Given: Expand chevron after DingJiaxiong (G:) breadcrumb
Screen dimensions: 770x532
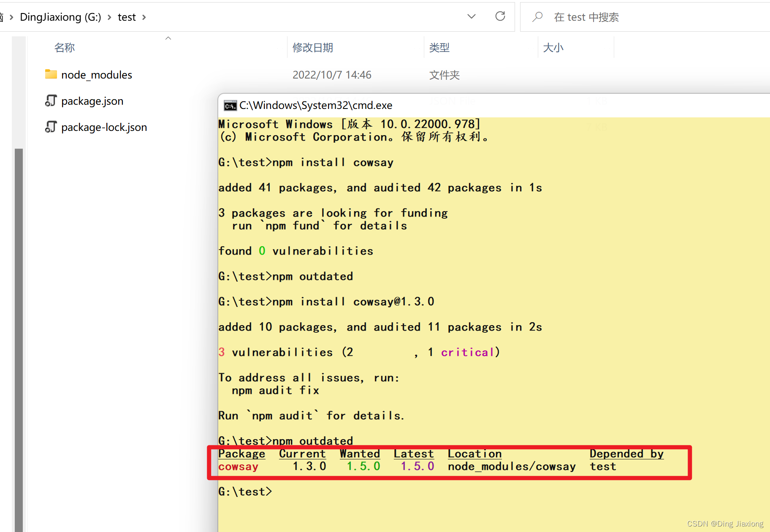Looking at the screenshot, I should tap(109, 17).
